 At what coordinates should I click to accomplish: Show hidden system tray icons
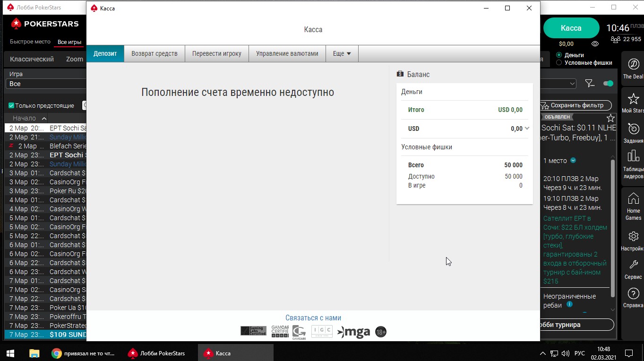(x=542, y=353)
